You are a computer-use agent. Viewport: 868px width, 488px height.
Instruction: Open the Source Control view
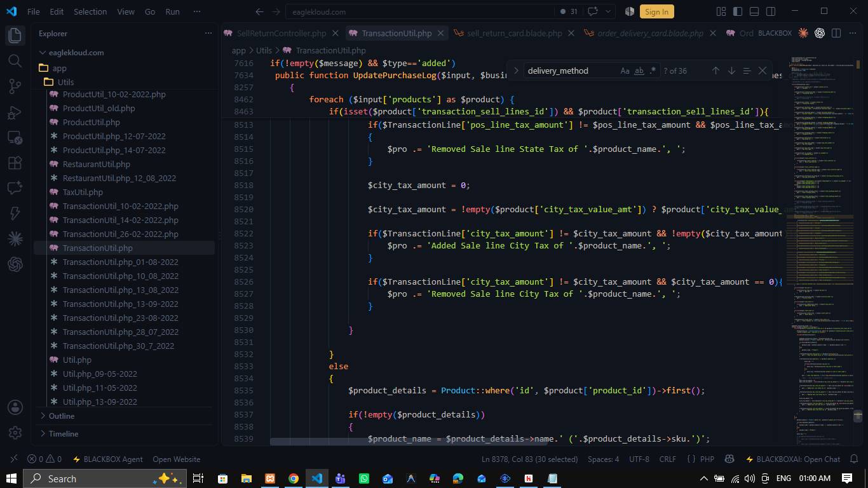(15, 86)
